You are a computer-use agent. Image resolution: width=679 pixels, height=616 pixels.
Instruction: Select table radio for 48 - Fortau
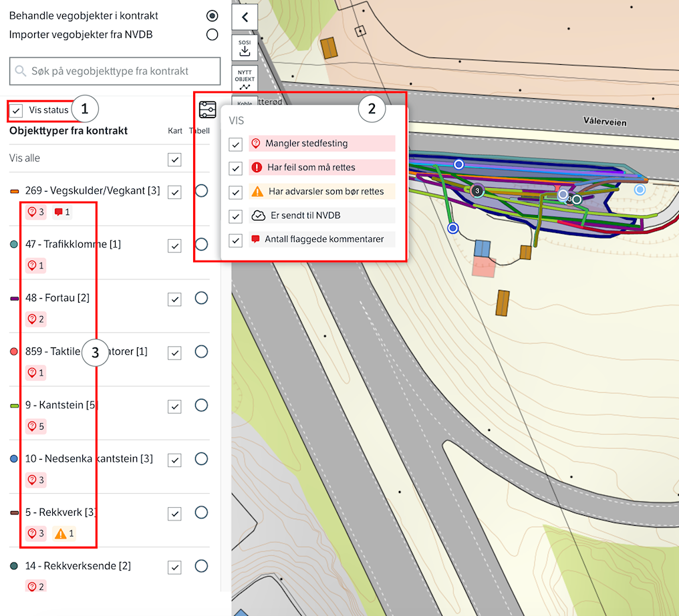pyautogui.click(x=201, y=298)
